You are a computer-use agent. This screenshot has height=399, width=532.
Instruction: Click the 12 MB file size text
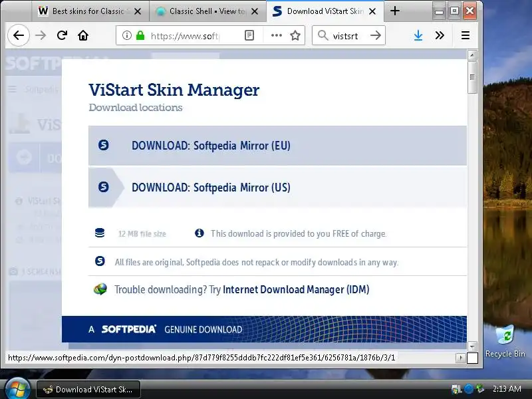[142, 234]
